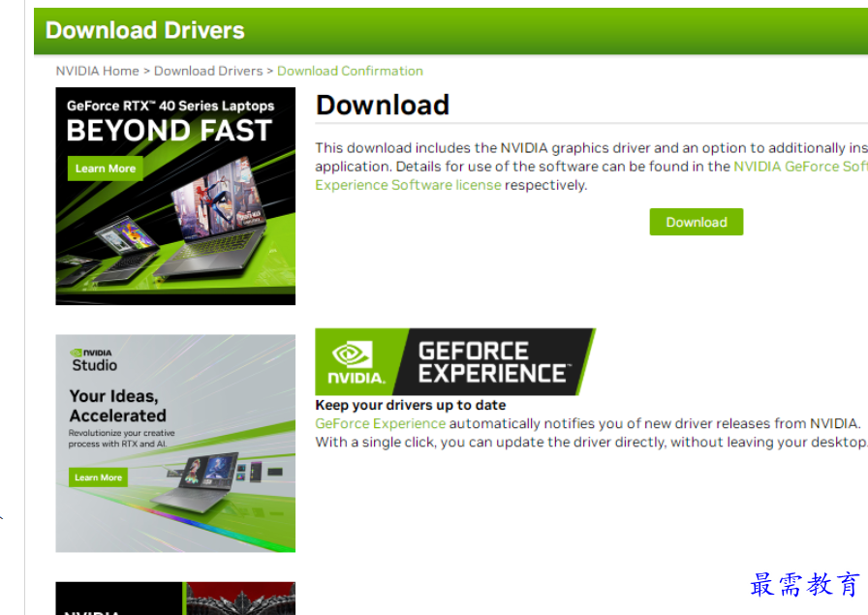Open the BEYOND FAST laptops ad image

(175, 196)
